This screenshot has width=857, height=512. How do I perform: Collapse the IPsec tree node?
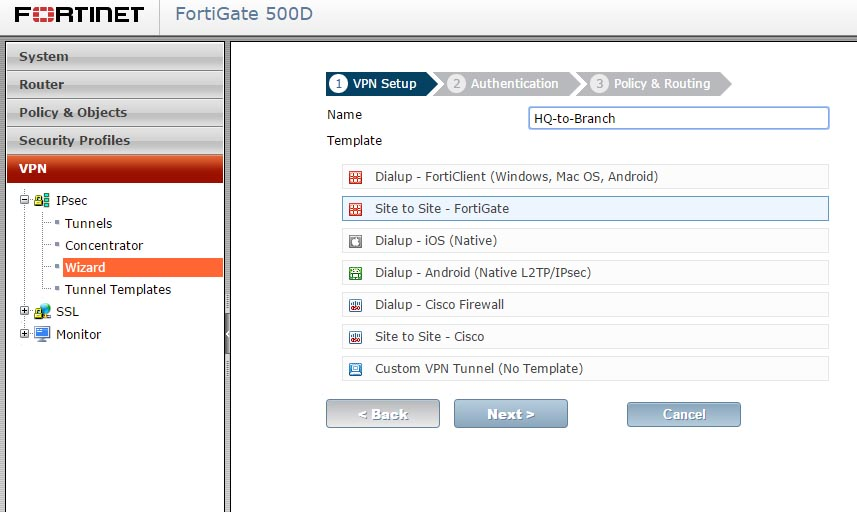pyautogui.click(x=24, y=200)
